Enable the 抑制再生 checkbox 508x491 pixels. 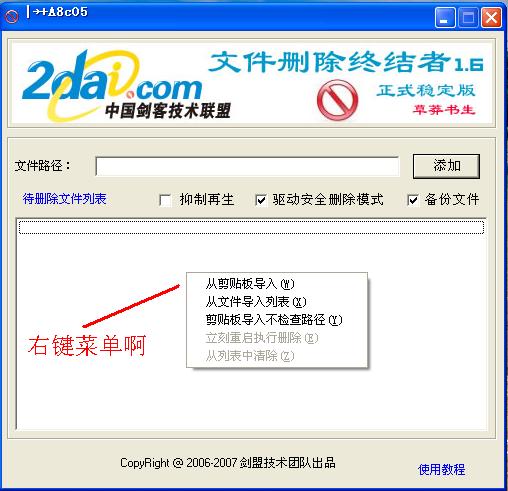(x=166, y=200)
